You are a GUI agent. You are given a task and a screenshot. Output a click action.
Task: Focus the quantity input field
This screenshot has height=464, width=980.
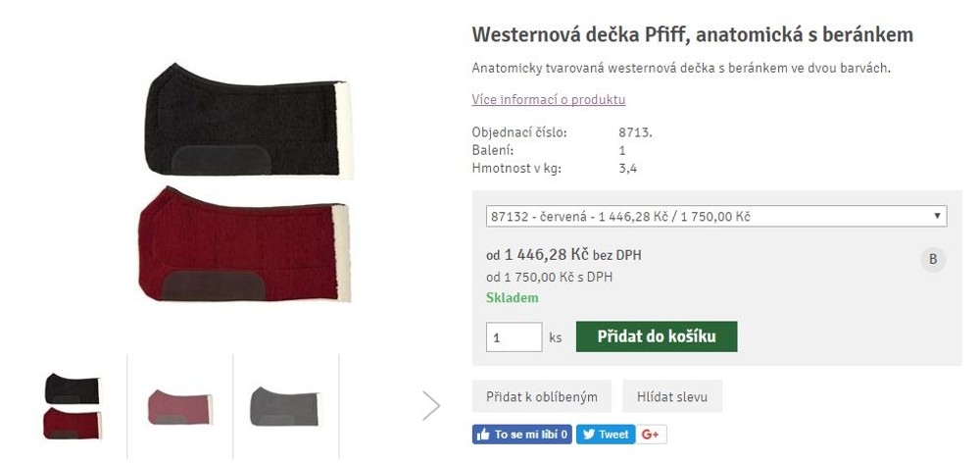[x=514, y=336]
